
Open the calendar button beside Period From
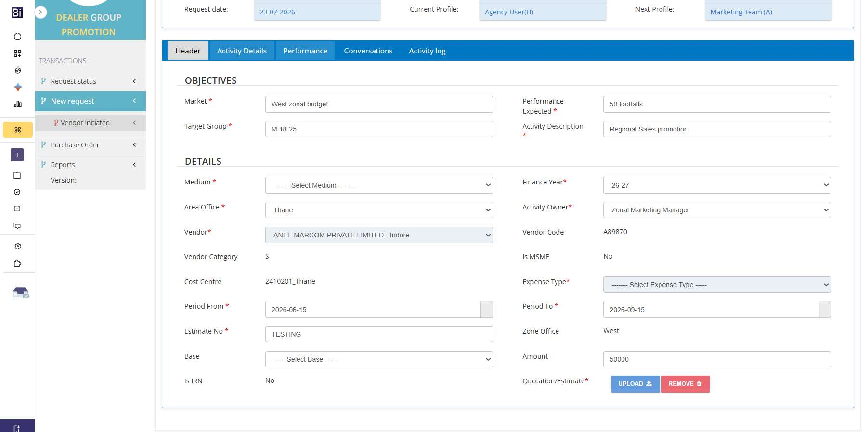tap(487, 310)
